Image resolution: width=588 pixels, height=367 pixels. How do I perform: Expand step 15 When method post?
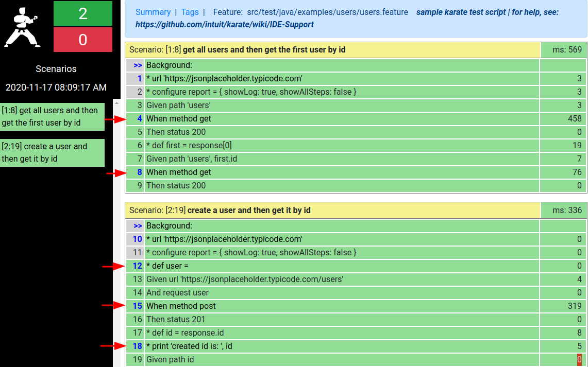coord(180,306)
